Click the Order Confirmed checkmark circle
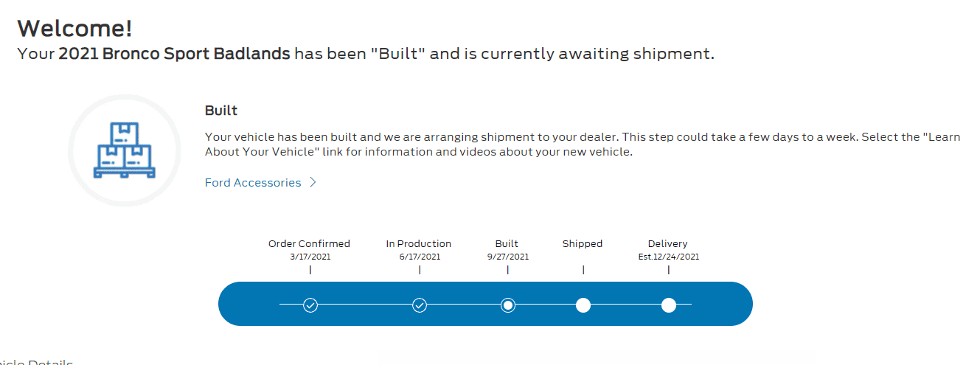This screenshot has height=365, width=980. coord(310,305)
